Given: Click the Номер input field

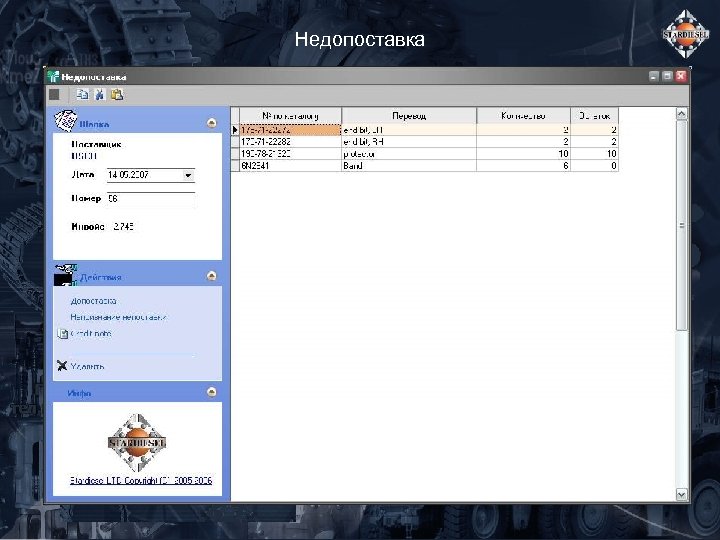Looking at the screenshot, I should pyautogui.click(x=151, y=199).
